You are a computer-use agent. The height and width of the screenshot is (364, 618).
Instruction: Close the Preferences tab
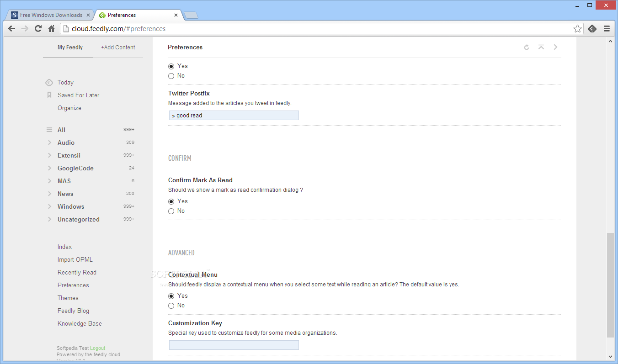[x=176, y=15]
